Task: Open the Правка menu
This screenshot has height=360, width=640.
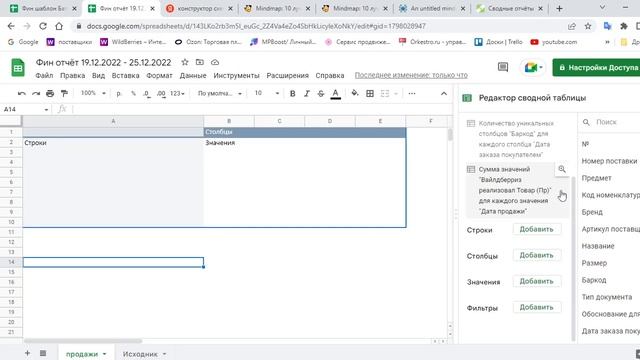Action: tap(73, 76)
